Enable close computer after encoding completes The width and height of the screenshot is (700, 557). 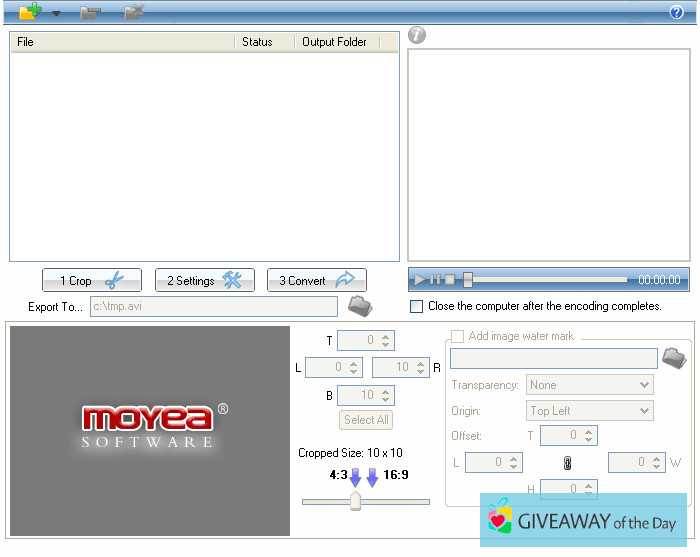[417, 306]
